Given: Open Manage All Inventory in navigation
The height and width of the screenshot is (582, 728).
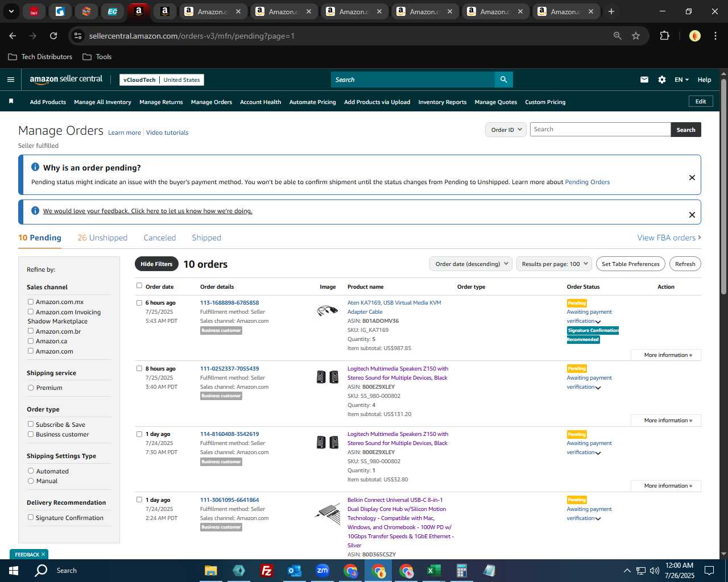Looking at the screenshot, I should 102,102.
